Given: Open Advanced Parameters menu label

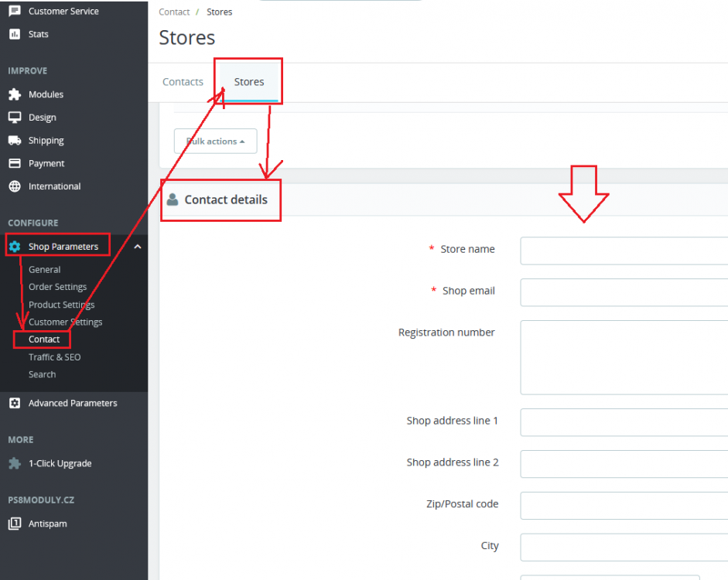Looking at the screenshot, I should coord(73,403).
